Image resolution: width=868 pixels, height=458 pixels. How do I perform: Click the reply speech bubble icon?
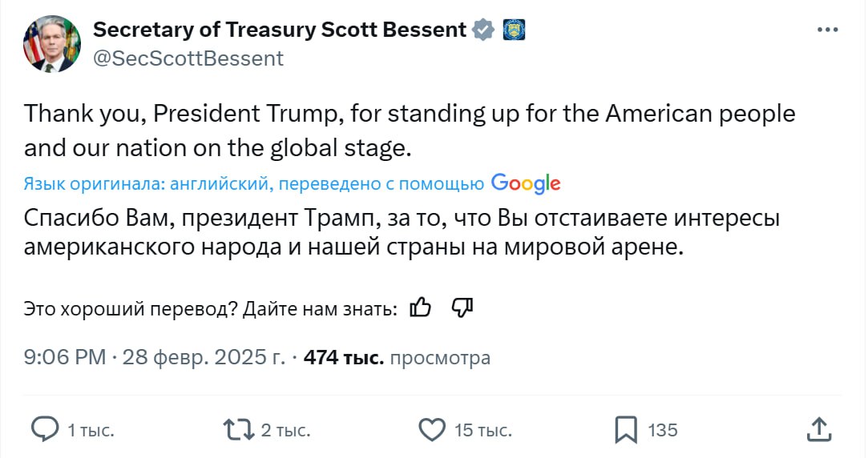point(44,430)
